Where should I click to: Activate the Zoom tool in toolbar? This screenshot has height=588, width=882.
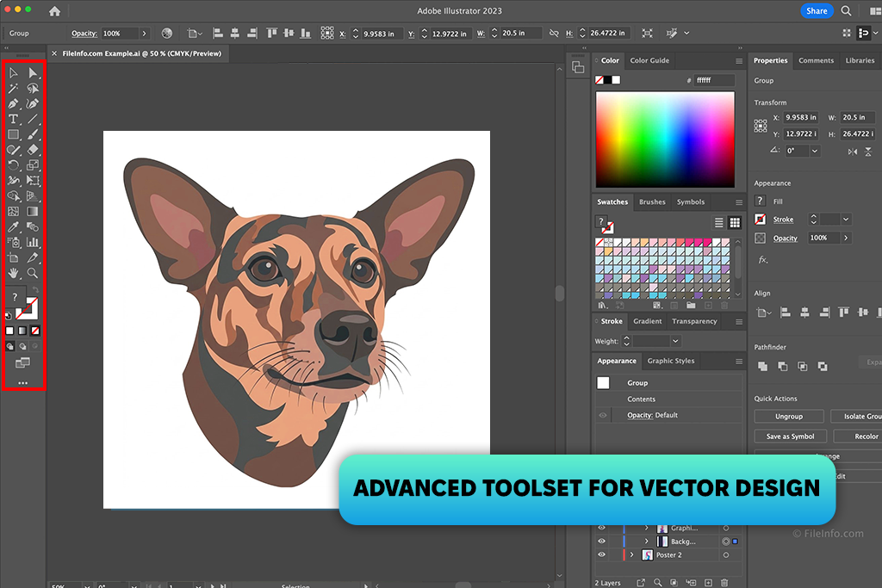[33, 273]
